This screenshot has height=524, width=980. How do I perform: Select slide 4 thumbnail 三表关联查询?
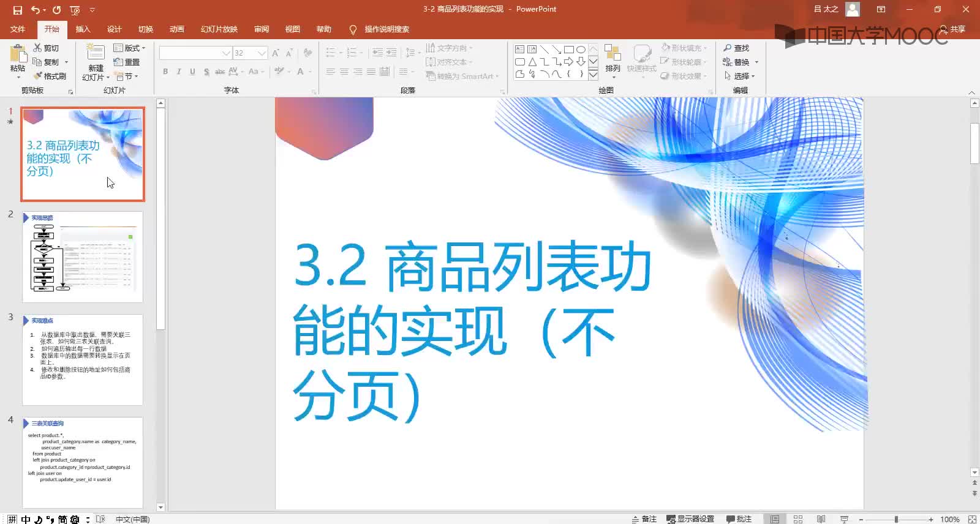point(83,463)
